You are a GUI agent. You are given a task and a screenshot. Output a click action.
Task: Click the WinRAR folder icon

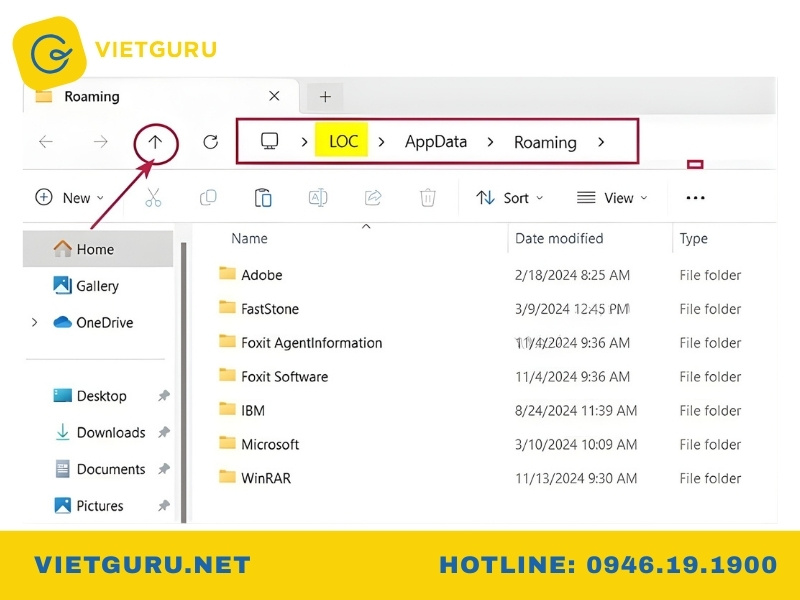pyautogui.click(x=227, y=477)
